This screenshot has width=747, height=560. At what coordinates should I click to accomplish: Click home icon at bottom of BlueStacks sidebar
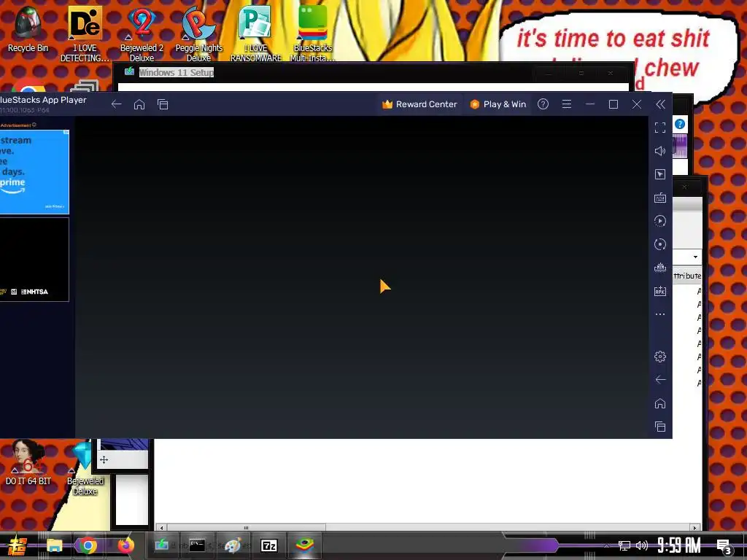pos(660,403)
